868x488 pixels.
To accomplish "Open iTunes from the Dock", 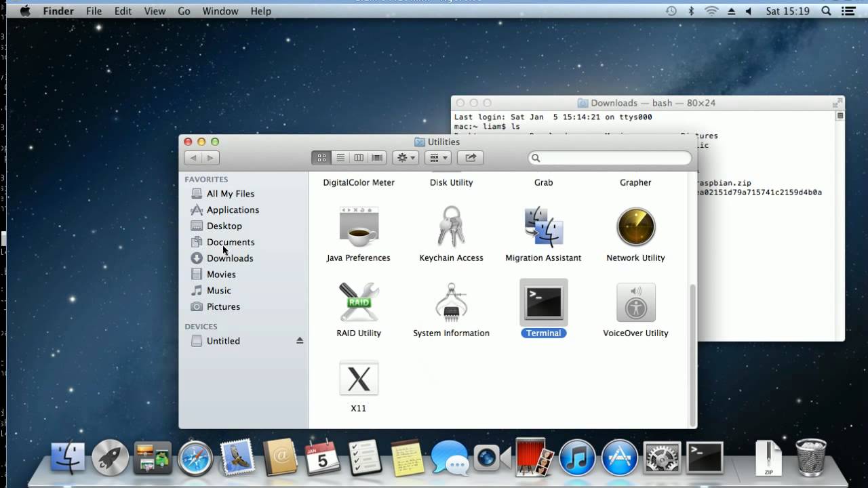I will click(x=577, y=458).
